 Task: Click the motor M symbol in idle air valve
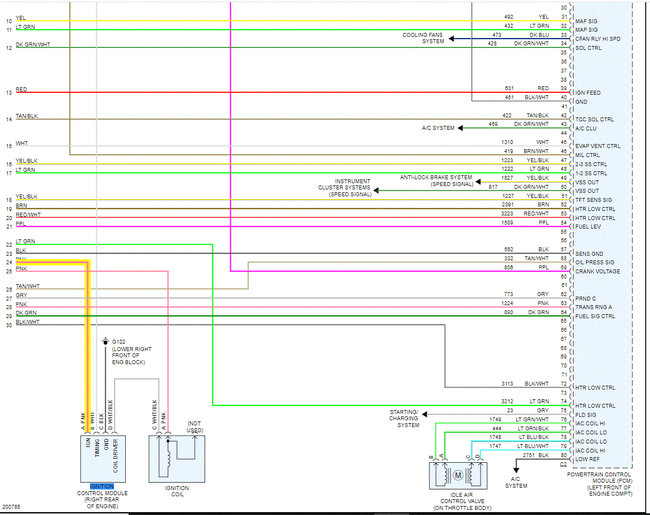[458, 475]
